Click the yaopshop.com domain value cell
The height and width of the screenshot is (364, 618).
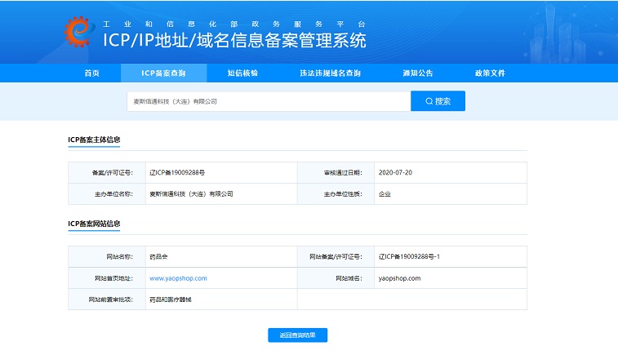[x=399, y=278]
